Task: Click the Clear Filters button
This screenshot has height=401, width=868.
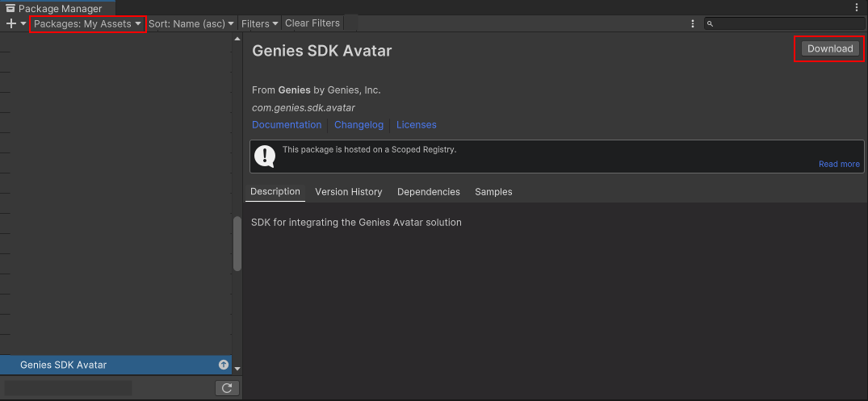Action: pos(312,23)
